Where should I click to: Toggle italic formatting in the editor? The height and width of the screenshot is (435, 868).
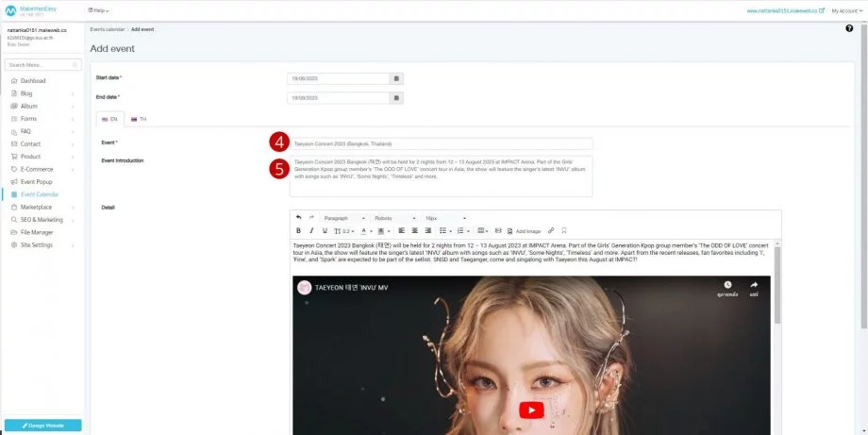[x=311, y=231]
